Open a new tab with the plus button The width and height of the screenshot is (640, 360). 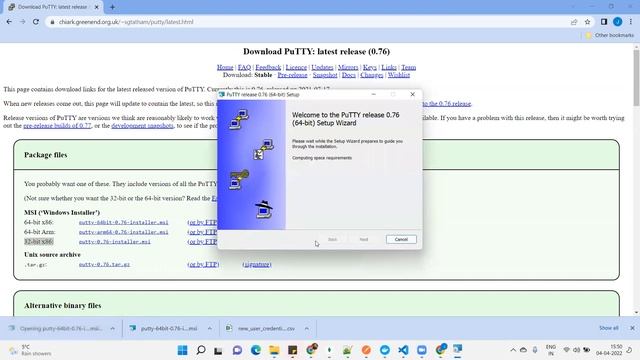[x=112, y=7]
